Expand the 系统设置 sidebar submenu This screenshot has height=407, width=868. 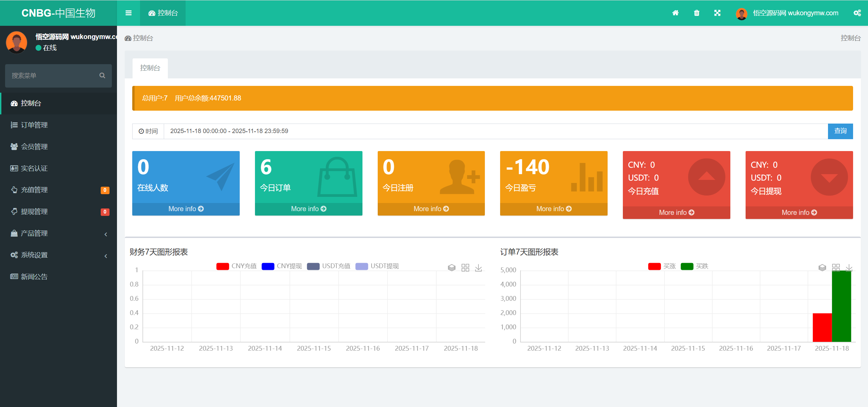(x=34, y=255)
